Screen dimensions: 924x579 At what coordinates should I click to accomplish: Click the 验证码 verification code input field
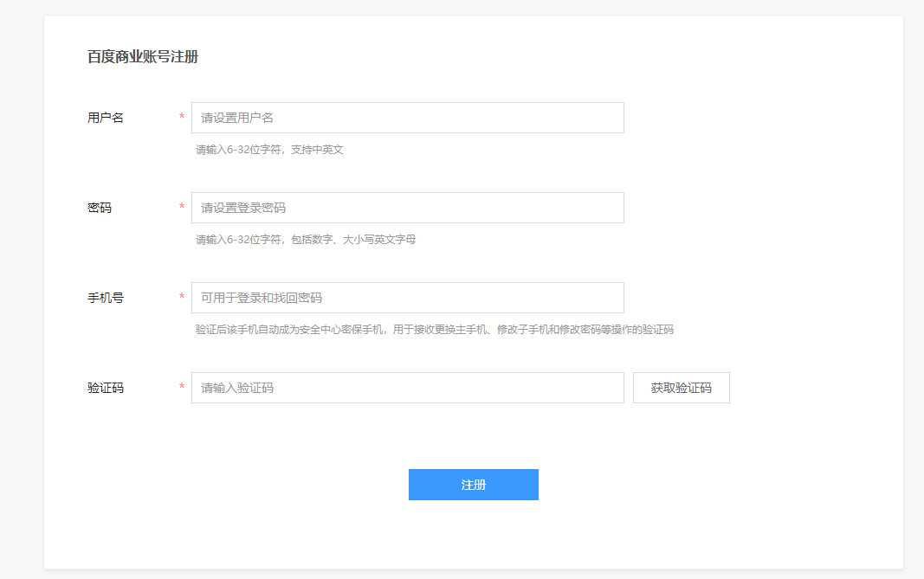point(407,388)
